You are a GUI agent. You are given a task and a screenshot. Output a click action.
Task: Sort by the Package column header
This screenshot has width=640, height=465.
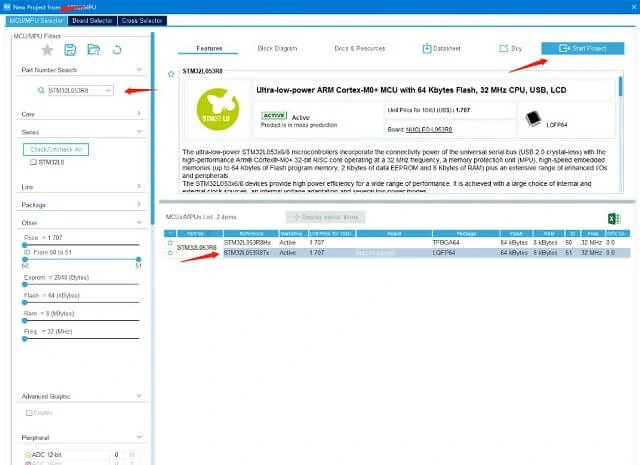pyautogui.click(x=466, y=234)
